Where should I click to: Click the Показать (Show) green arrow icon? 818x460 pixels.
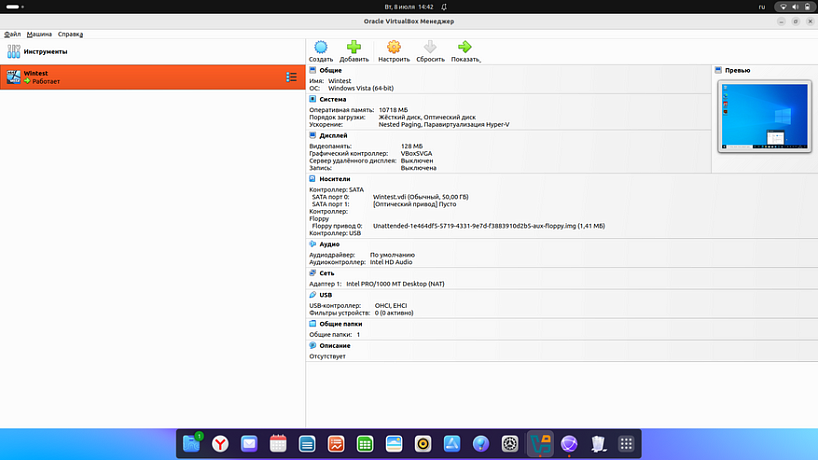tap(465, 48)
